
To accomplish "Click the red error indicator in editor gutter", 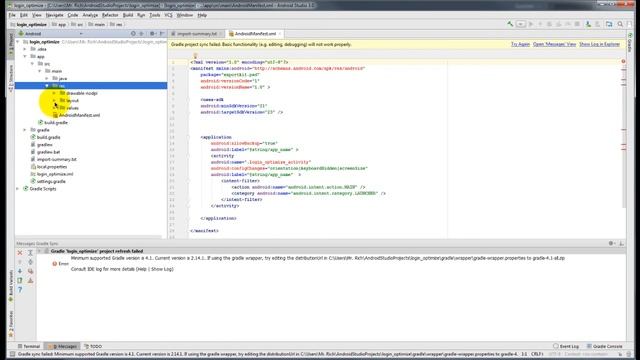I will tap(623, 61).
